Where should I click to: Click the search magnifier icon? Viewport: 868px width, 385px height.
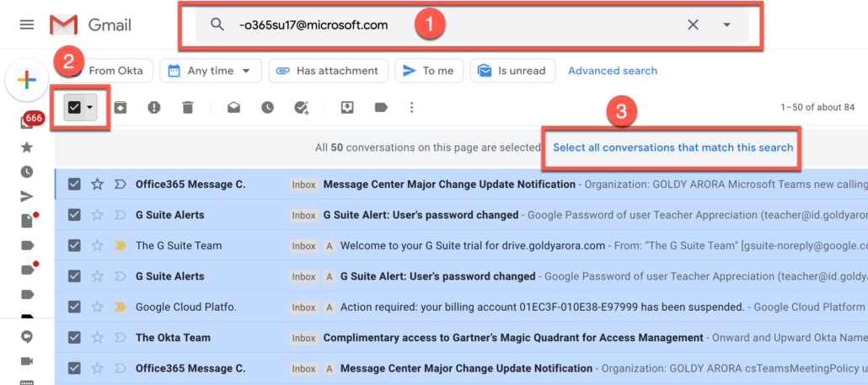[x=217, y=24]
